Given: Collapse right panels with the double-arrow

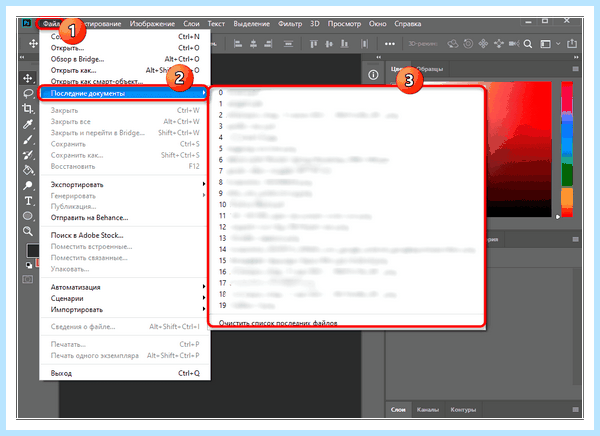Looking at the screenshot, I should (576, 57).
